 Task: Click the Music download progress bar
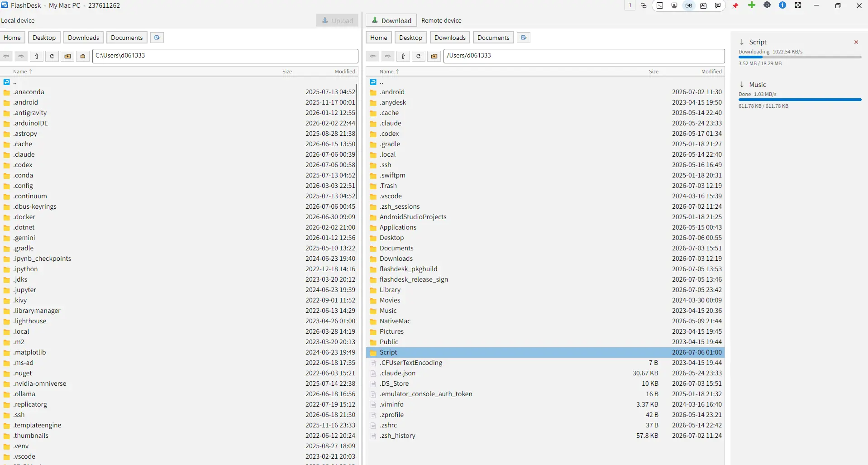click(x=800, y=100)
